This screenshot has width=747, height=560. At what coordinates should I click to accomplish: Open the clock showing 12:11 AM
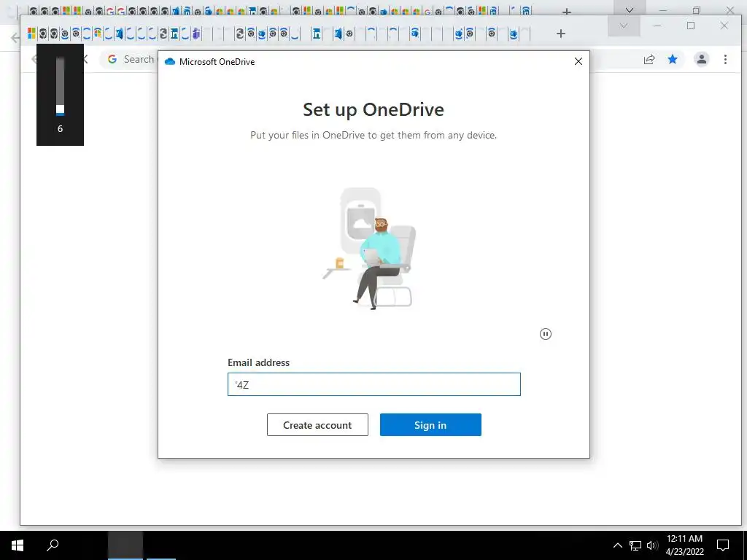coord(684,545)
